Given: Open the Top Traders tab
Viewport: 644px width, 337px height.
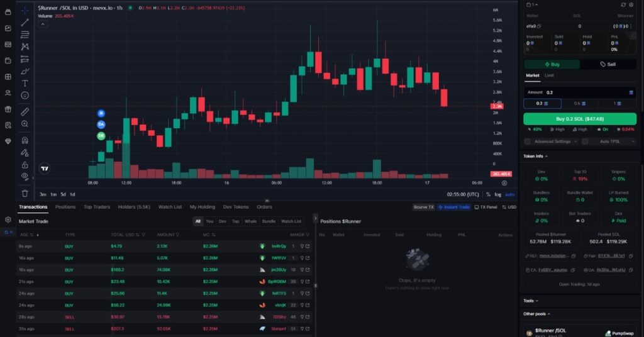Looking at the screenshot, I should [x=97, y=207].
